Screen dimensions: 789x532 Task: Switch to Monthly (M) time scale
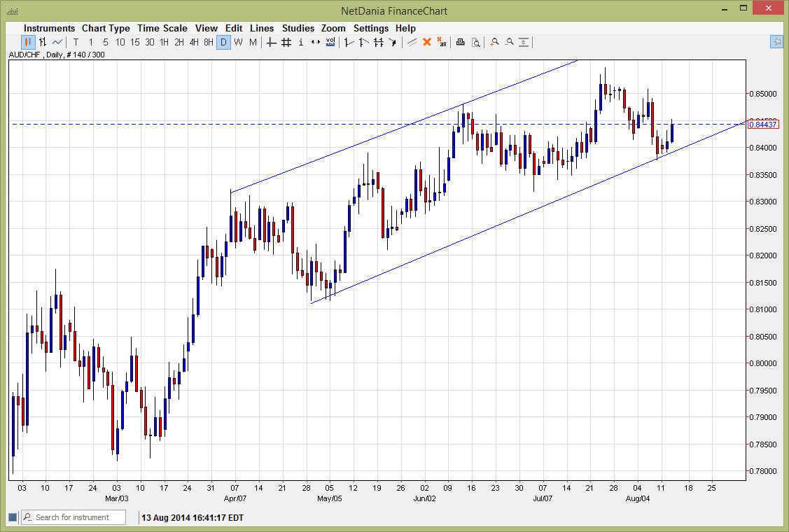[x=253, y=42]
